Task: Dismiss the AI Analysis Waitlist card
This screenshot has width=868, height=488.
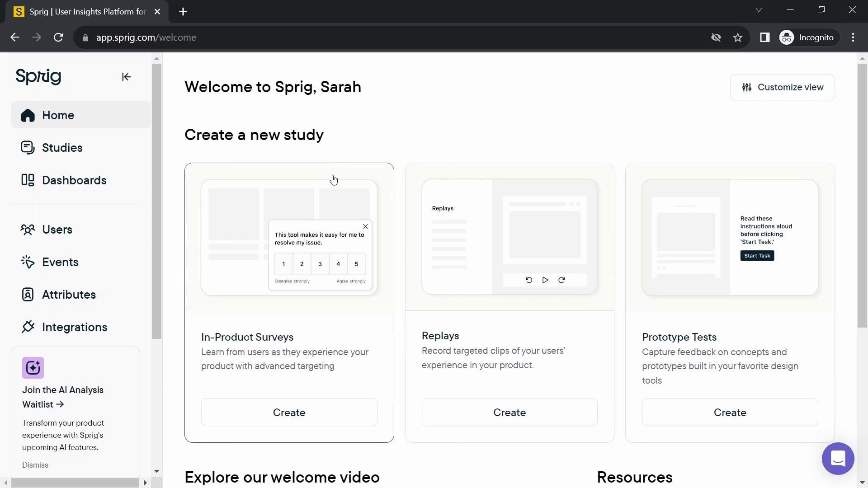Action: (35, 465)
